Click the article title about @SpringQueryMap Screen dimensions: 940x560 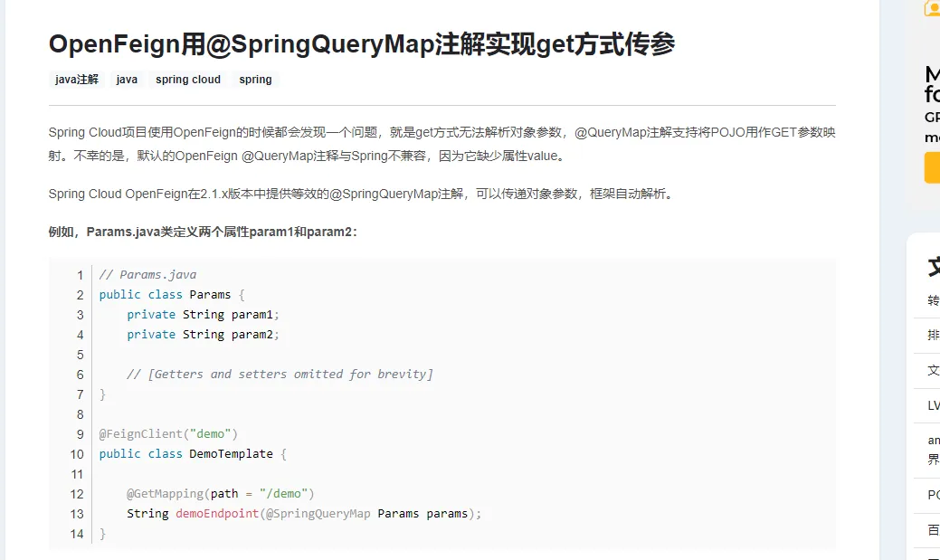coord(362,44)
